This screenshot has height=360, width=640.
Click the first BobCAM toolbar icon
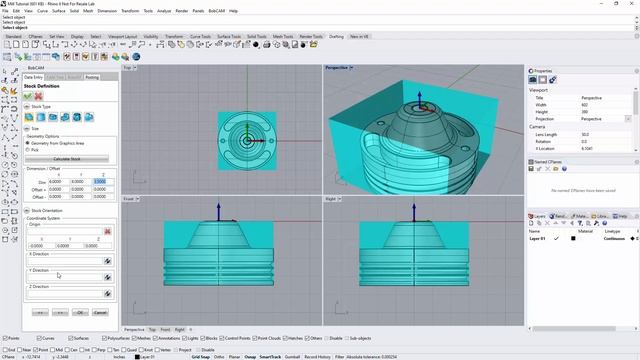pyautogui.click(x=7, y=57)
